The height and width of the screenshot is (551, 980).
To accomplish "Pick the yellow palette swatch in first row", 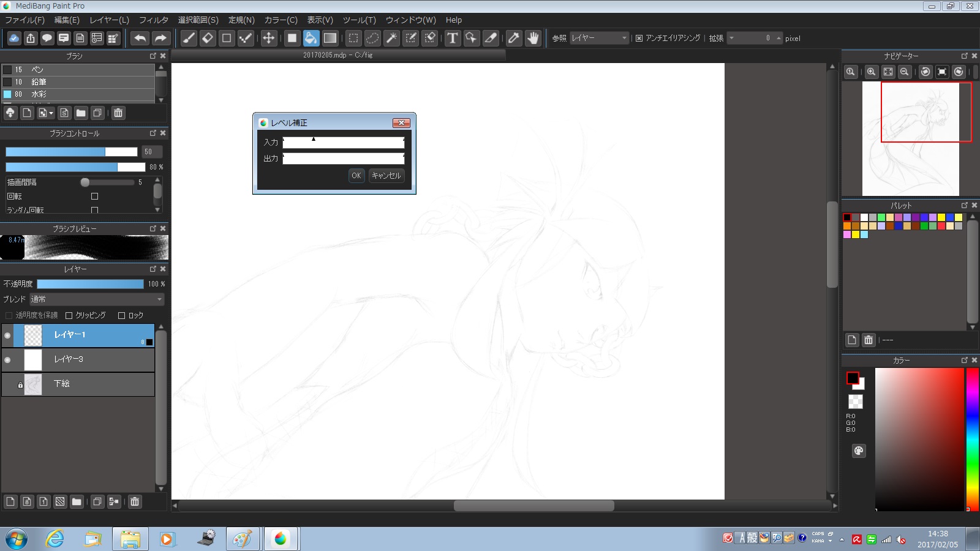I will (941, 217).
